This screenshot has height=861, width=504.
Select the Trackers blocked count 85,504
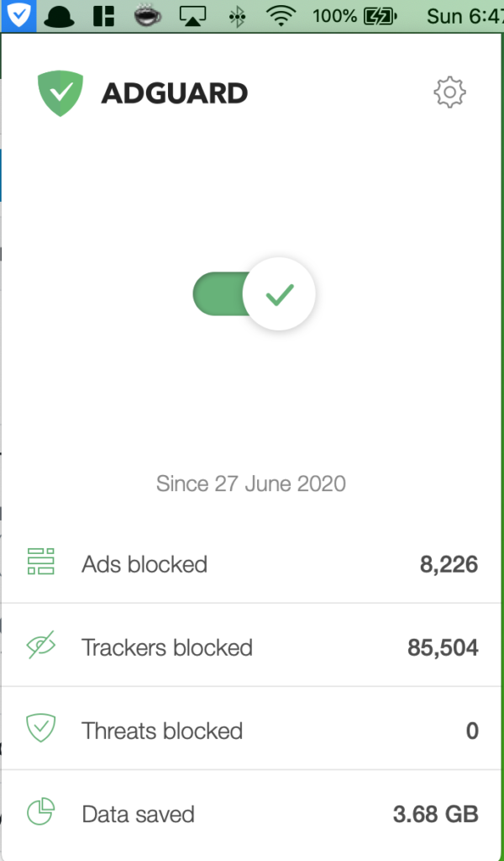[443, 648]
